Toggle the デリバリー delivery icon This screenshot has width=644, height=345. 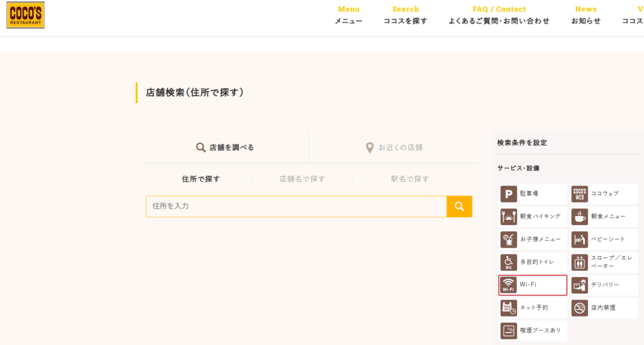click(579, 285)
